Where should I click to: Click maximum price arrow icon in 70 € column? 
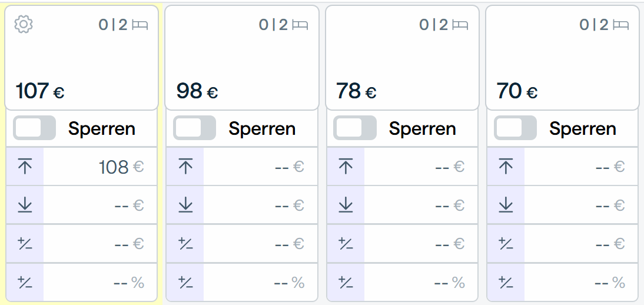click(506, 167)
